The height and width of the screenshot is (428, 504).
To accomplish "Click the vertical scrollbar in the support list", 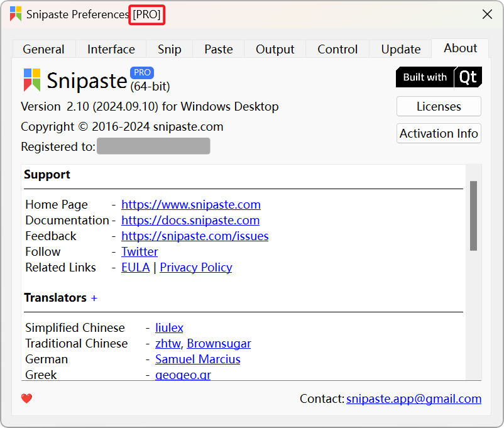I will (x=473, y=216).
